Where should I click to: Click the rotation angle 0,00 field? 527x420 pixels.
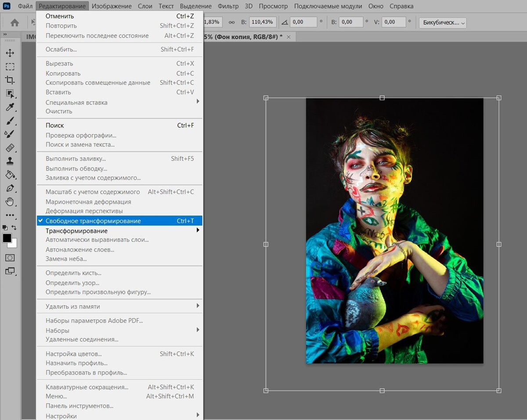[303, 22]
